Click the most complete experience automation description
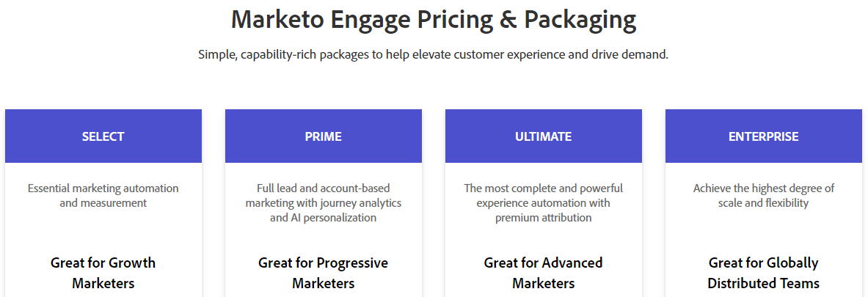Screen dimensions: 868x297 tap(543, 202)
